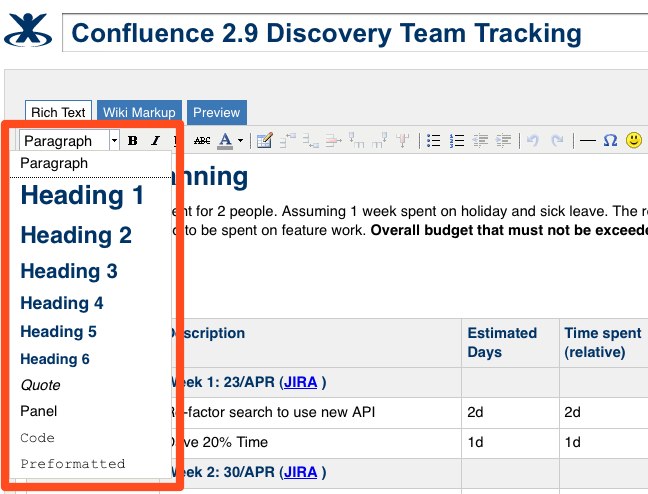Open the JIRA link in Week 2 row
This screenshot has width=648, height=494.
[300, 472]
